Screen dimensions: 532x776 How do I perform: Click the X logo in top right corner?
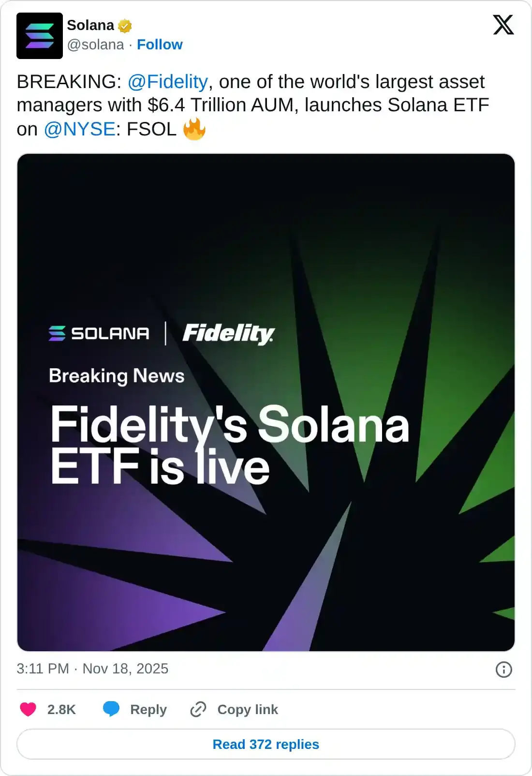[x=504, y=25]
